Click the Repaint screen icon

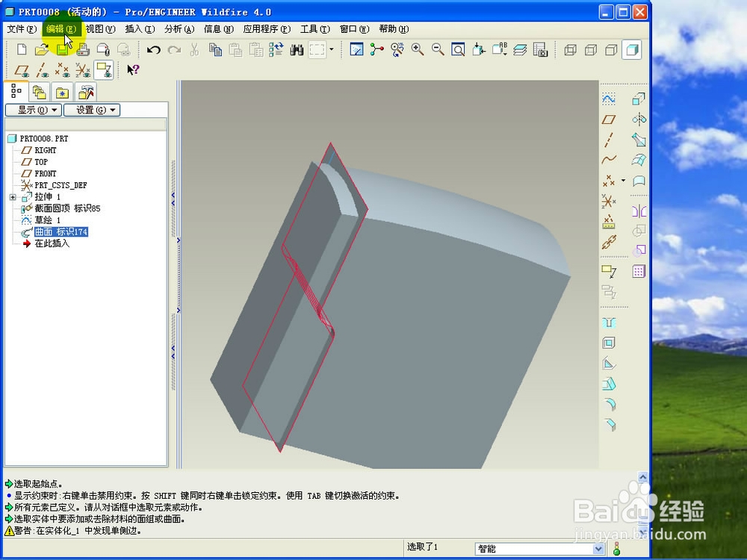pos(356,49)
